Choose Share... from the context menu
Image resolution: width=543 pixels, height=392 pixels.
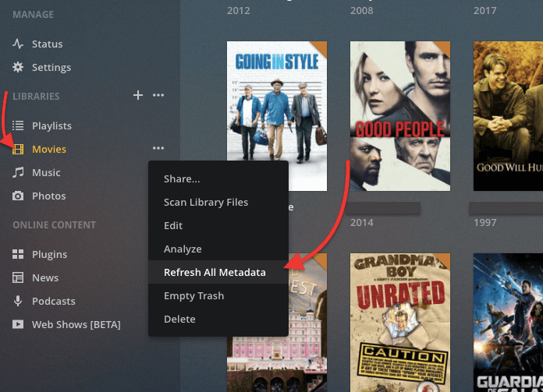pos(218,179)
